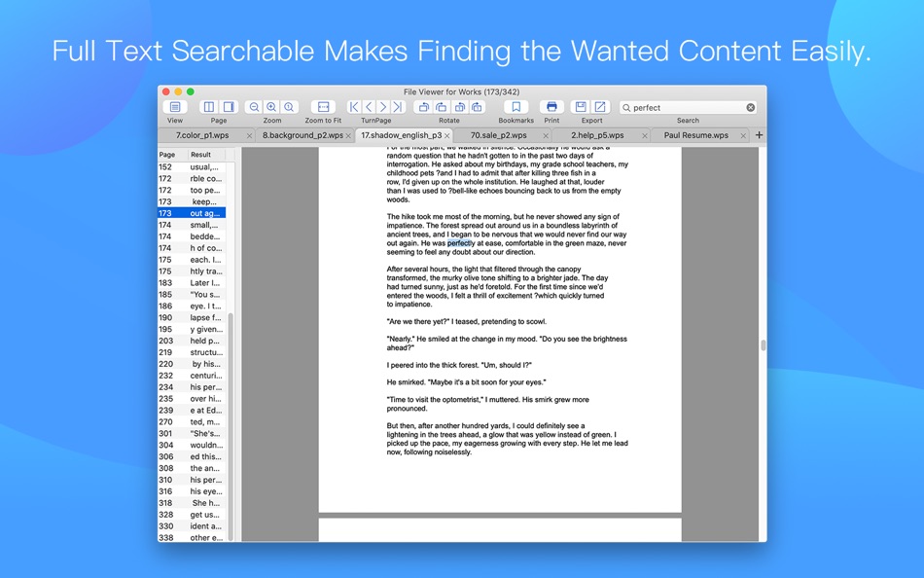Click the Zoom to Fit icon
The width and height of the screenshot is (924, 578).
[323, 107]
